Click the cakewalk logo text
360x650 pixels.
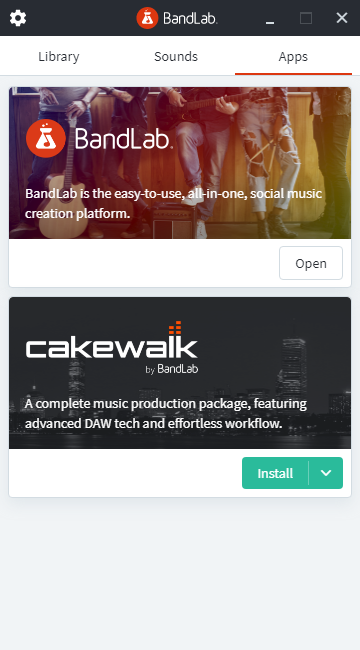click(112, 347)
